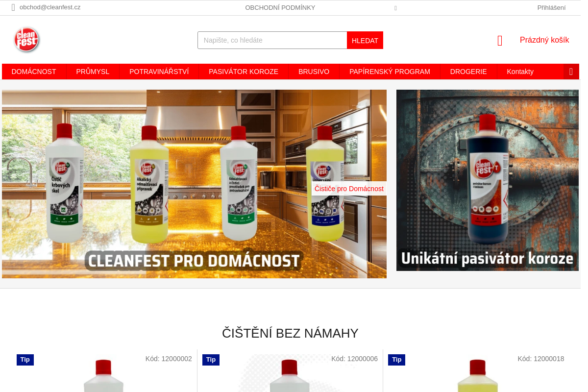Viewport: 588px width, 392px height.
Task: Select Potravinářství category
Action: click(159, 72)
